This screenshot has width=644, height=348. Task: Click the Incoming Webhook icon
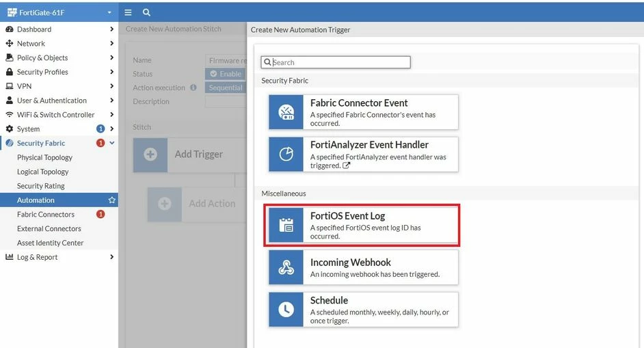coord(286,267)
